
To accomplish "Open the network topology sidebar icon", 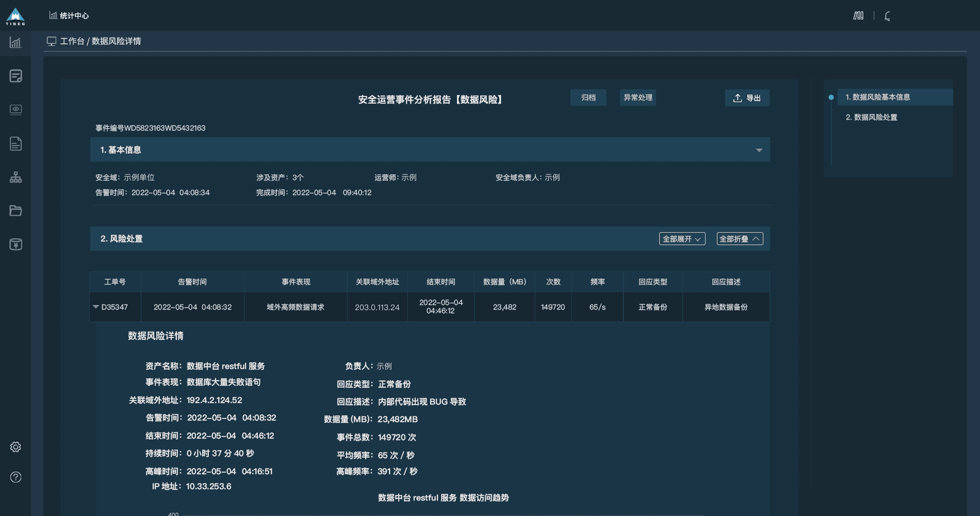I will pyautogui.click(x=16, y=178).
